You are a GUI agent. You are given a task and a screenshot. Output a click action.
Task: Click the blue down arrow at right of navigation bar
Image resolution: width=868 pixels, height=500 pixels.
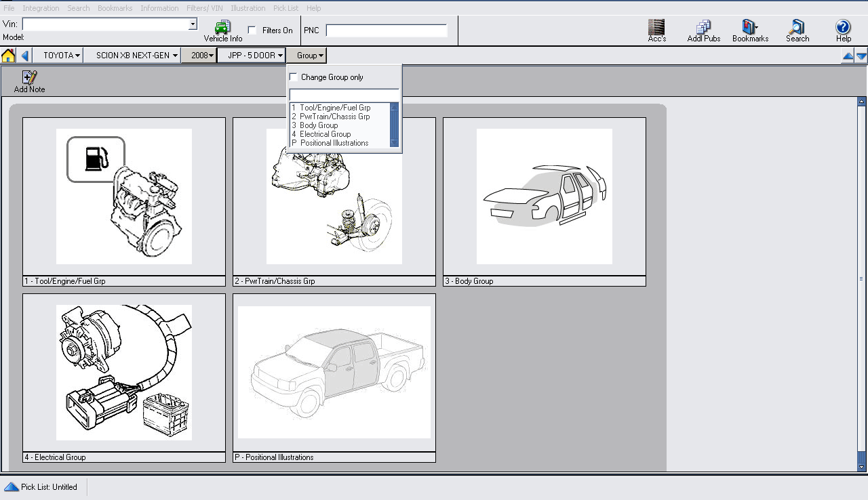(861, 57)
